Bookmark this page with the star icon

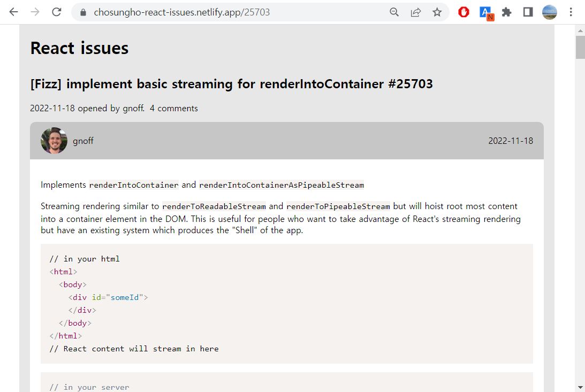click(x=437, y=12)
